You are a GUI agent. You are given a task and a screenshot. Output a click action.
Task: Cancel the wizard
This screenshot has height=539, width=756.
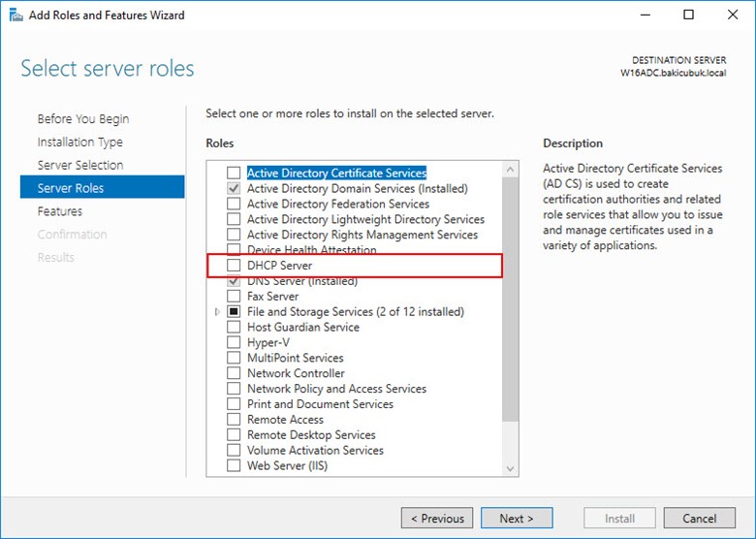point(699,519)
